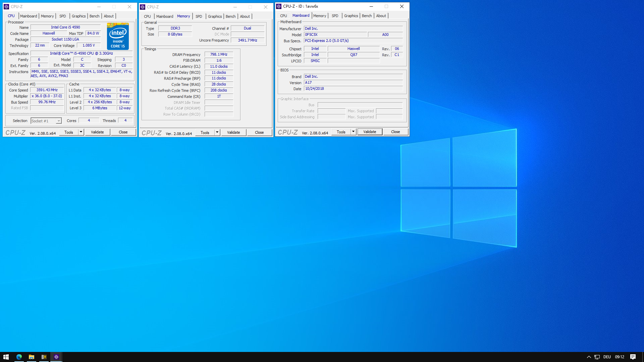Click Tools button in left CPU-Z window
Viewport: 644px width, 362px height.
point(69,132)
